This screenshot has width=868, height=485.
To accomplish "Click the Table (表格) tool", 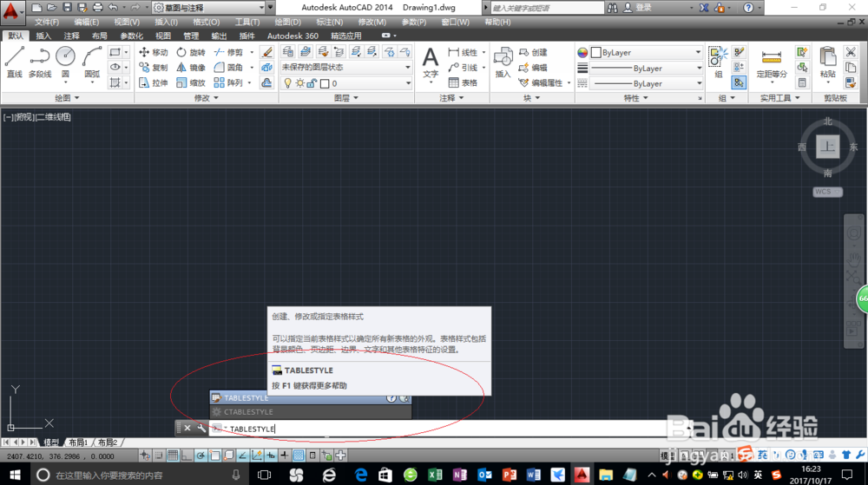I will (463, 82).
